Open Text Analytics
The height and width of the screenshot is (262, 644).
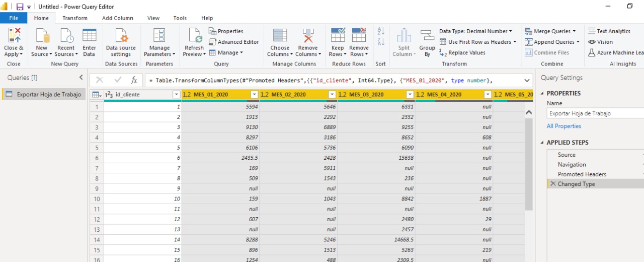[609, 31]
